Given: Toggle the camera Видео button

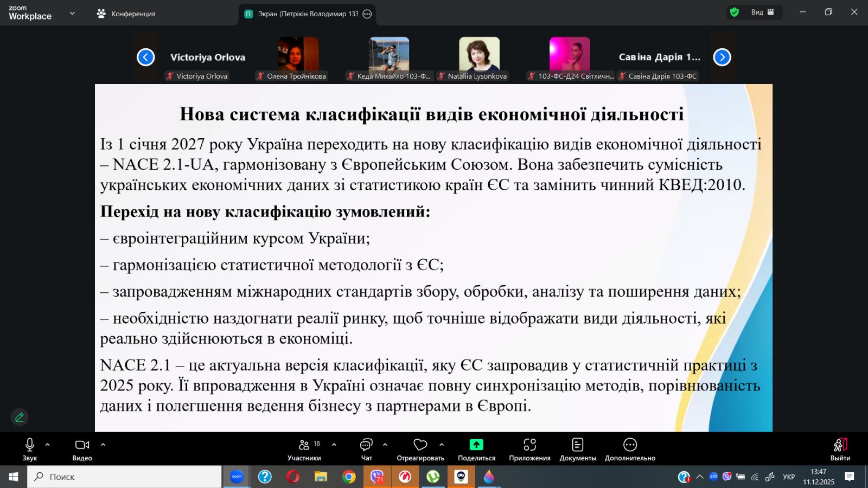Looking at the screenshot, I should tap(82, 450).
